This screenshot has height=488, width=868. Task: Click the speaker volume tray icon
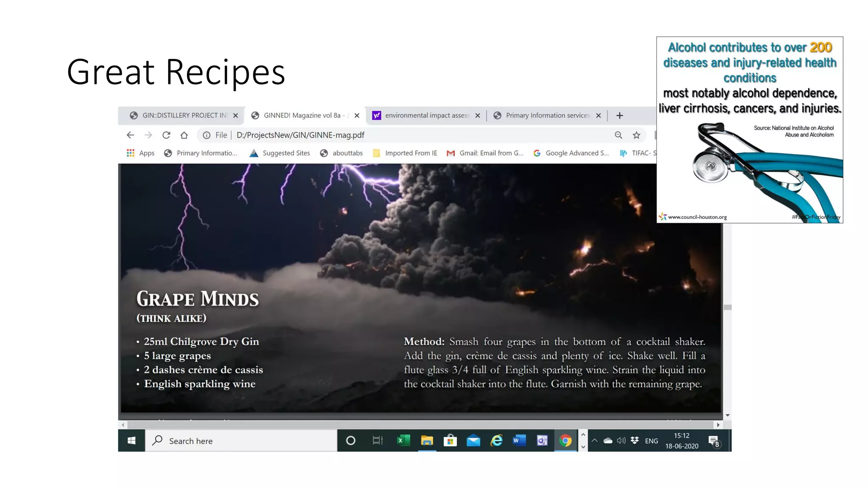tap(621, 441)
